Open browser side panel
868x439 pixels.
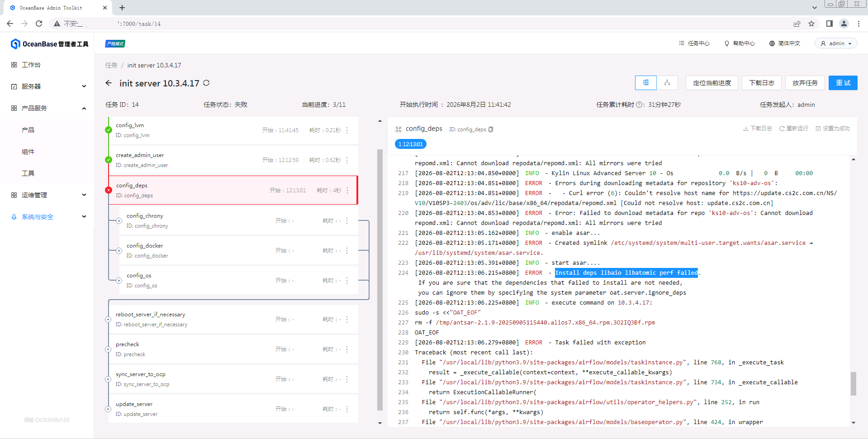pos(829,24)
